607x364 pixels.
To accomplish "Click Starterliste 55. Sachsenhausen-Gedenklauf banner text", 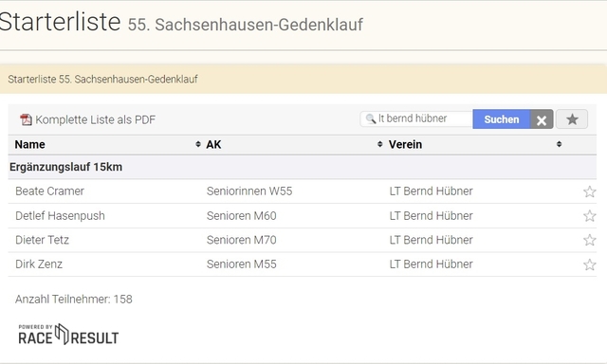I will pos(102,80).
